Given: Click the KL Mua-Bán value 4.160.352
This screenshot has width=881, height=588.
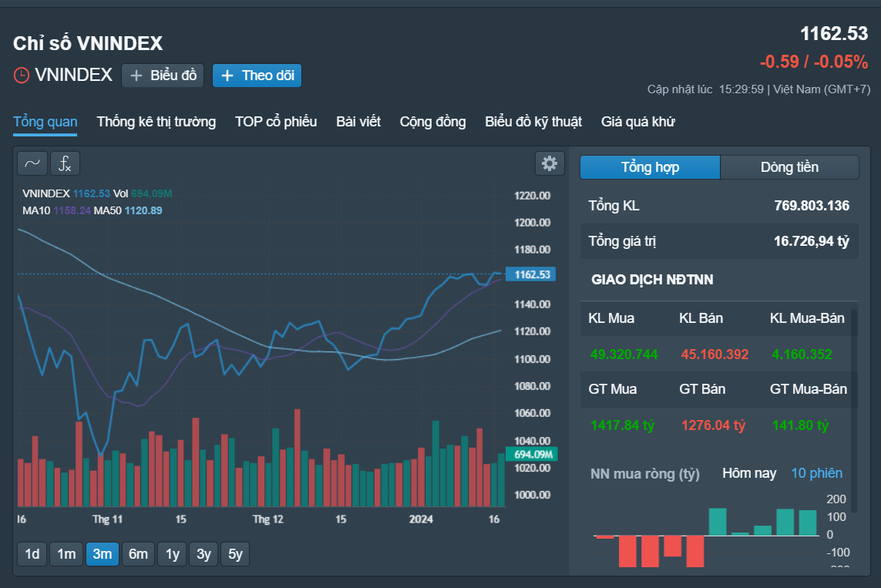Looking at the screenshot, I should 802,354.
